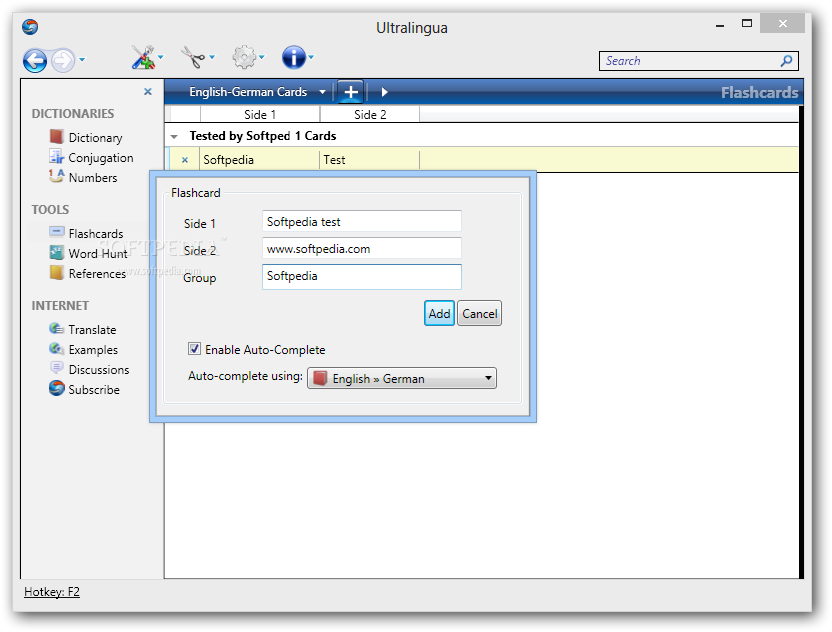
Task: Open the dropdown beside the tools icon
Action: click(x=161, y=57)
